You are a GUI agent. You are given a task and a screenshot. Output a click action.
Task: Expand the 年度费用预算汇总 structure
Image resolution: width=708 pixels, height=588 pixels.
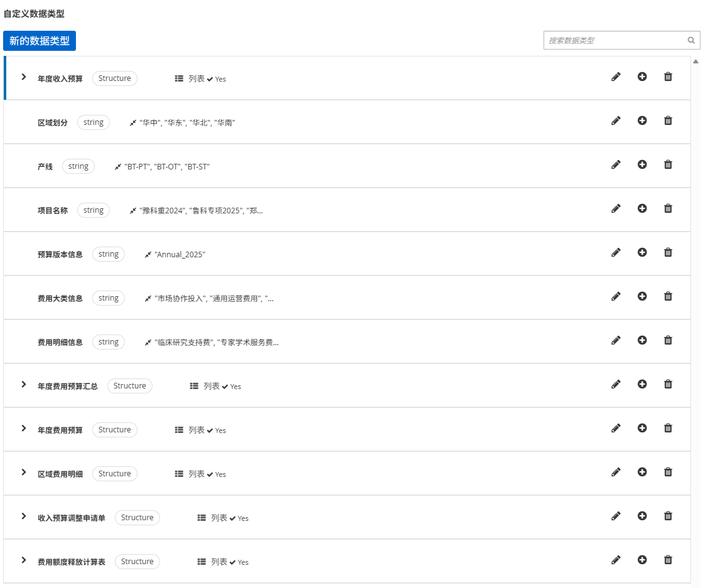[x=24, y=385]
